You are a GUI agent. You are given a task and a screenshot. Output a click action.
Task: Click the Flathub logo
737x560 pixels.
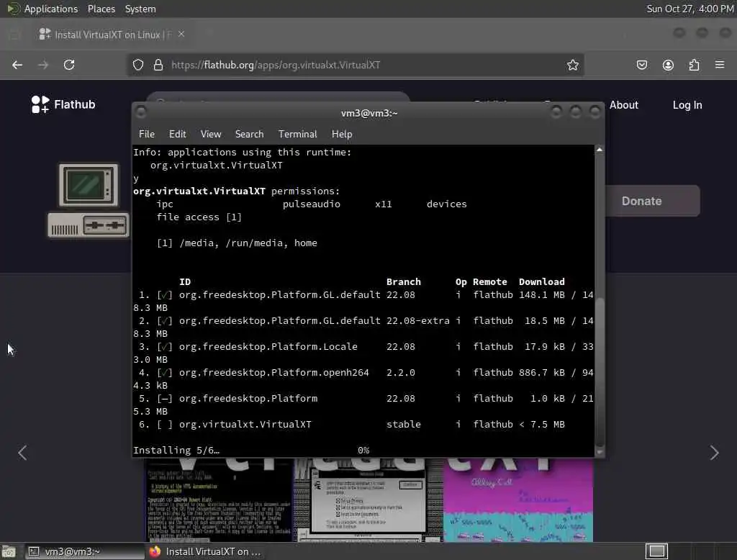(x=63, y=104)
